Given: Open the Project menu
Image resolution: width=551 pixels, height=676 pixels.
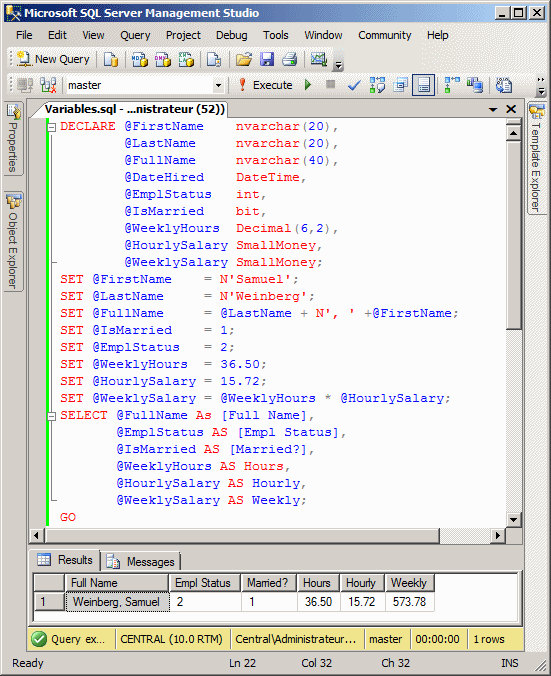Looking at the screenshot, I should [x=183, y=35].
